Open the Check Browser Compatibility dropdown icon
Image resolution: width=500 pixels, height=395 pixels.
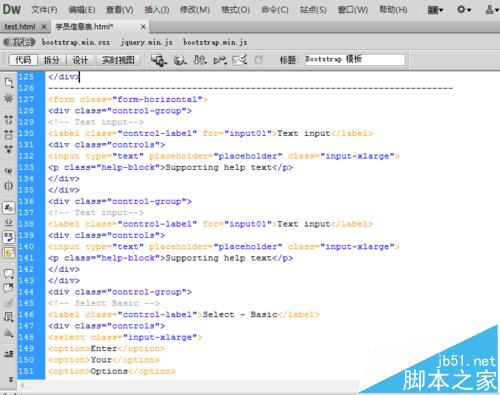(240, 60)
